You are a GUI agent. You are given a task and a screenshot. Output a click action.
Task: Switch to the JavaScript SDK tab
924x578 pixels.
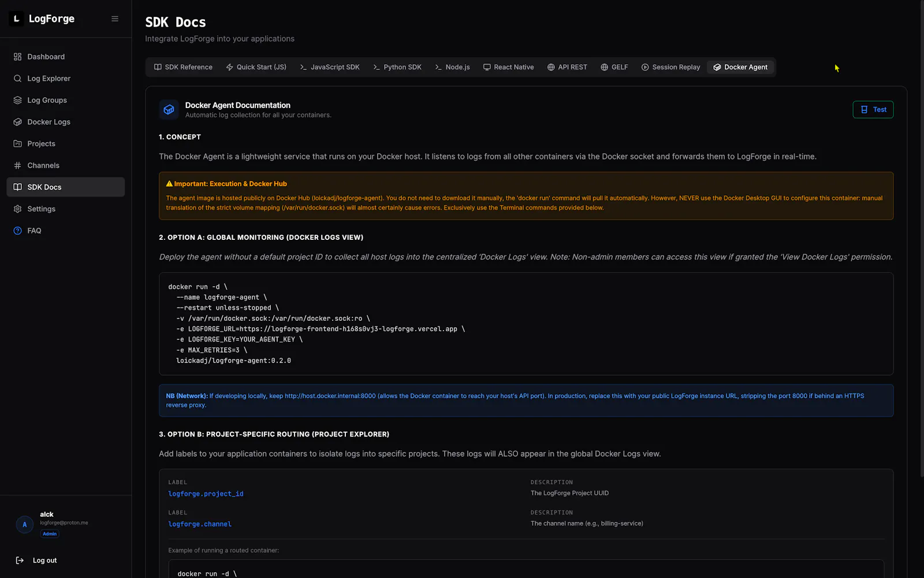click(x=329, y=67)
